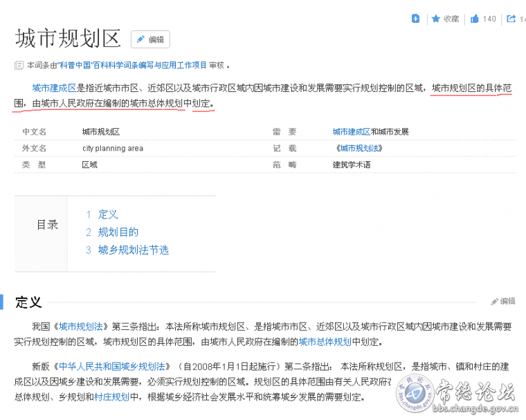The image size is (526, 420).
Task: Click the blue add-to-collection plus icon
Action: click(415, 19)
